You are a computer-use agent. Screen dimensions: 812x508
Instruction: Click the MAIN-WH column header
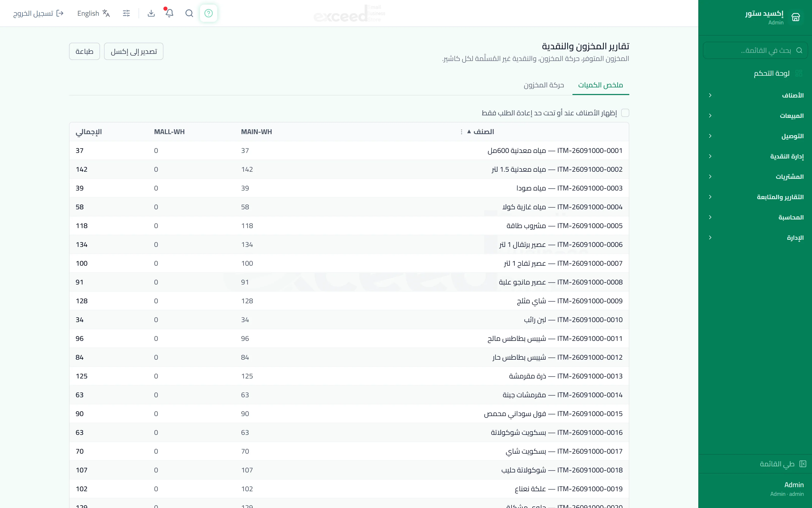[256, 132]
